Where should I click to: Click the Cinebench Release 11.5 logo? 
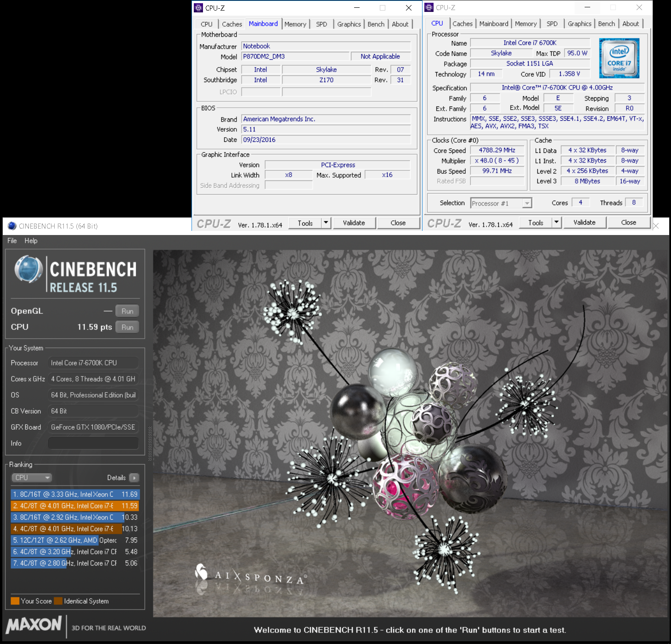coord(75,274)
